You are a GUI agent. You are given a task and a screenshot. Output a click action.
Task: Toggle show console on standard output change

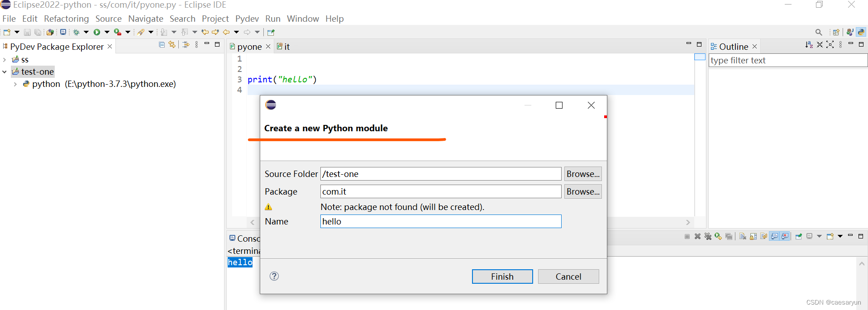774,236
